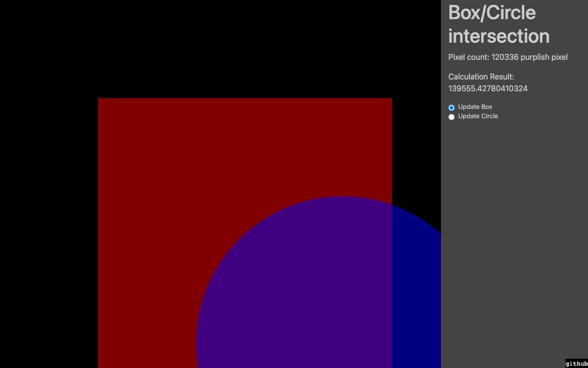Viewport: 588px width, 368px height.
Task: Select the Update Circle radio button
Action: pos(452,117)
